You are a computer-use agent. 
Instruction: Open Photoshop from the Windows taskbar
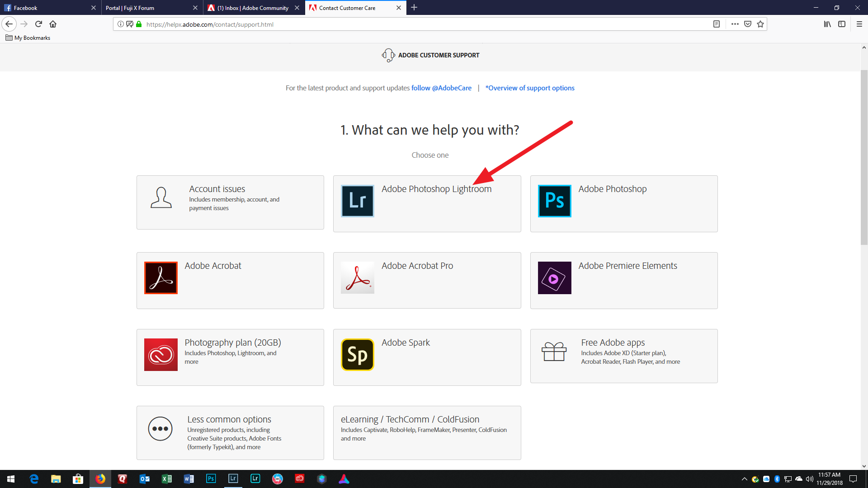point(211,479)
